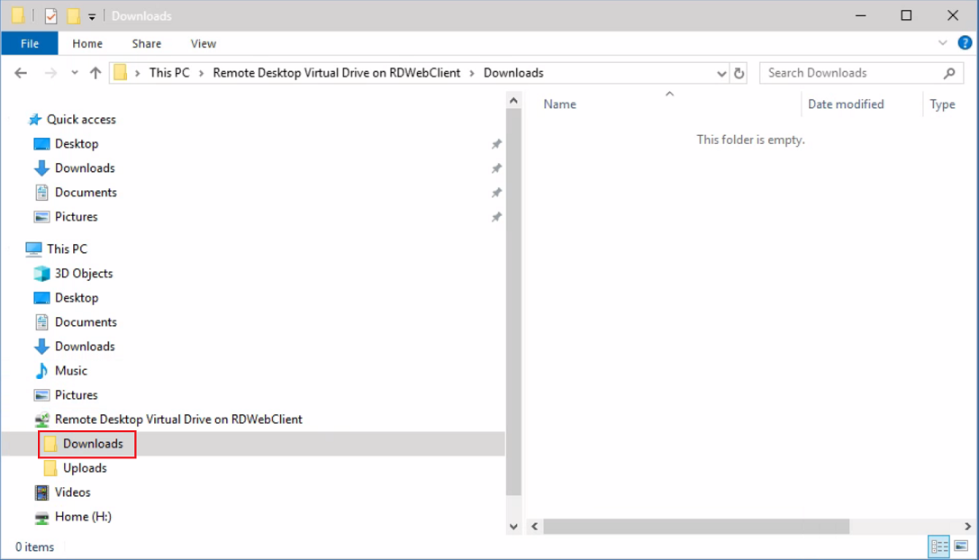Click the pin icon next to Quick access Downloads
Viewport: 979px width, 560px height.
(x=496, y=168)
